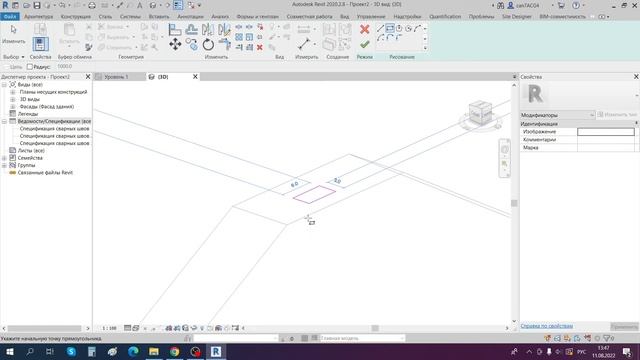Open the Модификаторы type selector dropdown

[557, 115]
